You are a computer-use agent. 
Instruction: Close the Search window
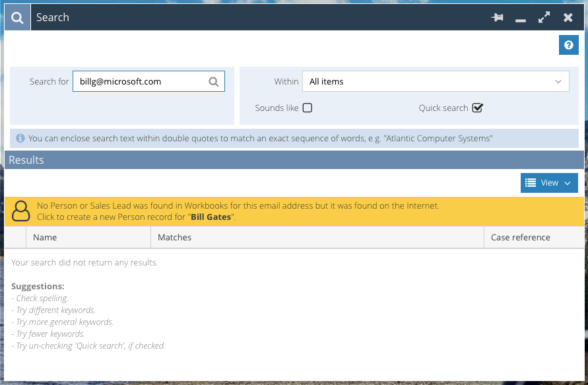point(568,17)
